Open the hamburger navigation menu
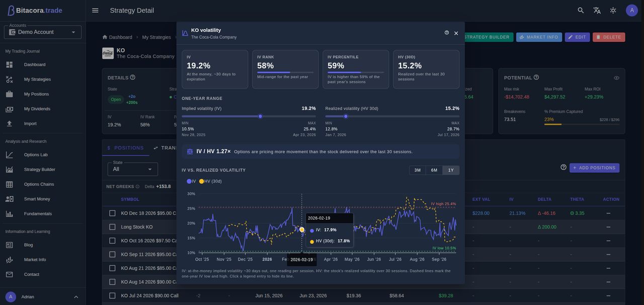644x305 pixels. point(95,10)
